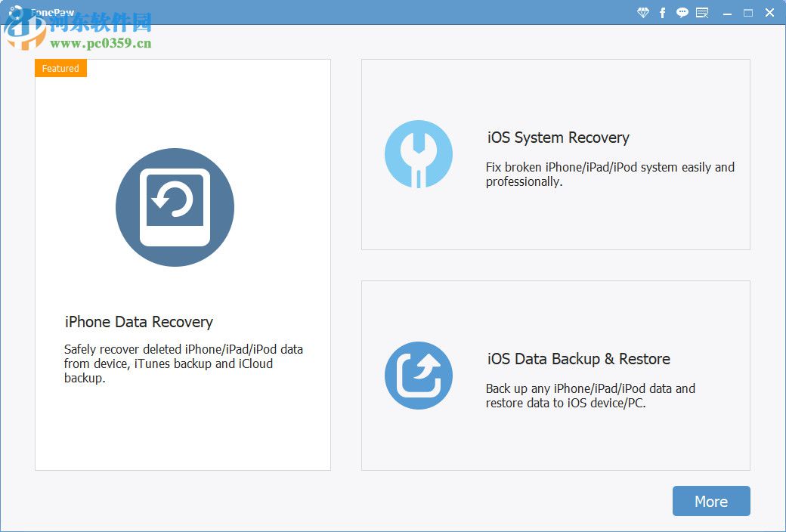Click the iPhone Data Recovery heading text

[x=138, y=322]
